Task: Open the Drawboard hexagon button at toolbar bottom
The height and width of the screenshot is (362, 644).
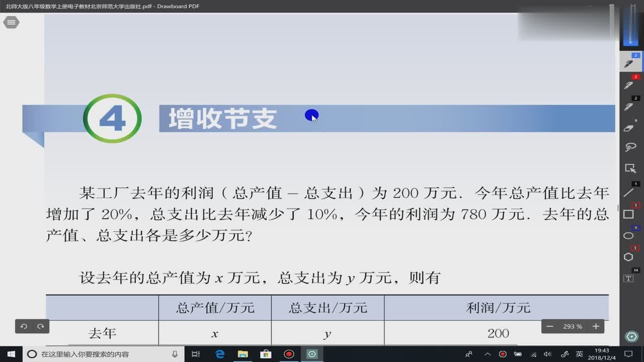Action: (631, 336)
